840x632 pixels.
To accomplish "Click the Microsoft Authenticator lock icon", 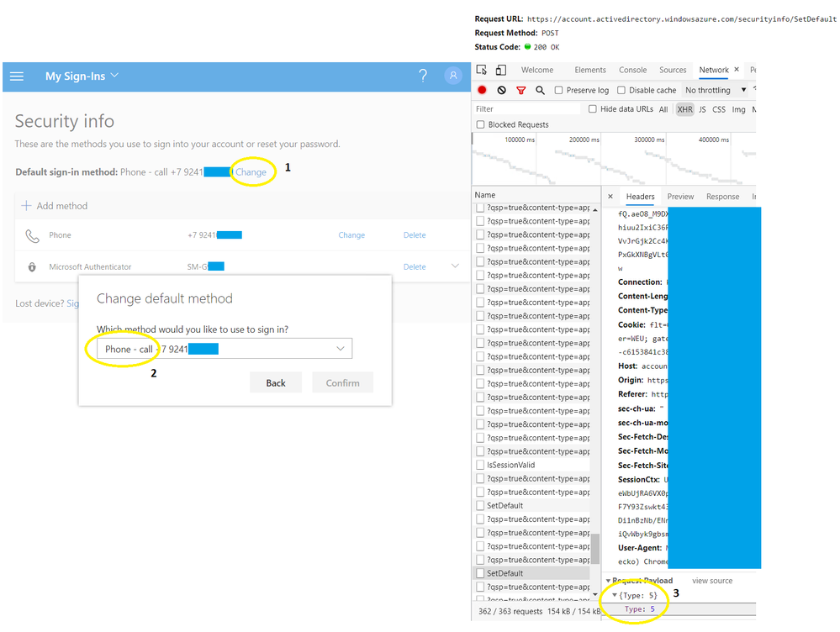I will pyautogui.click(x=32, y=266).
